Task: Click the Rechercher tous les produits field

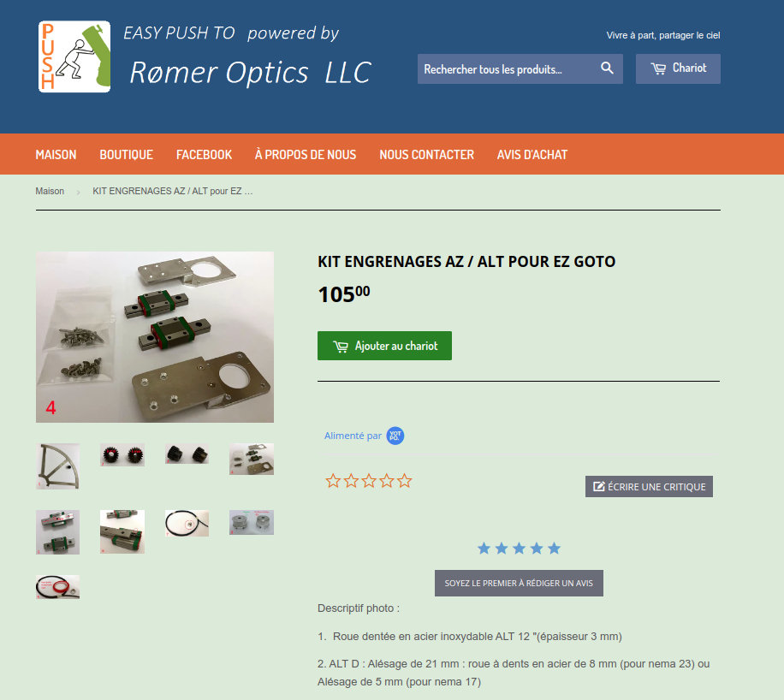Action: point(506,69)
